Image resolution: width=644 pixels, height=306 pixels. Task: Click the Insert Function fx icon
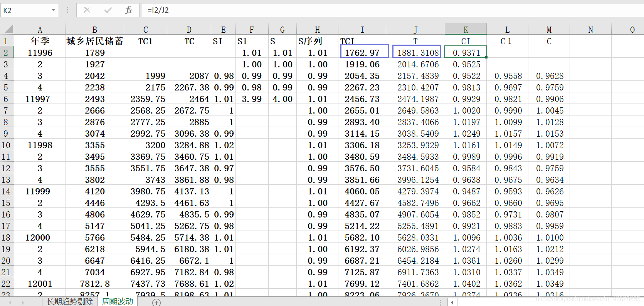click(x=129, y=10)
